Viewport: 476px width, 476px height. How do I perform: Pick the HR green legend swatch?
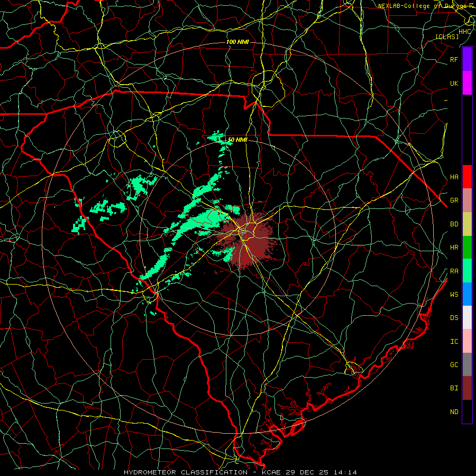click(x=467, y=248)
